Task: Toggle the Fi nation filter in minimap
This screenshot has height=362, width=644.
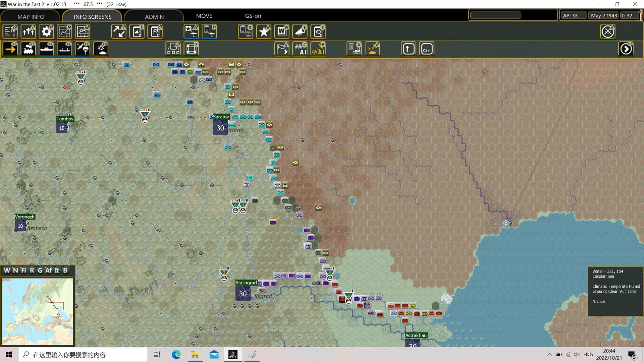Action: (x=23, y=270)
